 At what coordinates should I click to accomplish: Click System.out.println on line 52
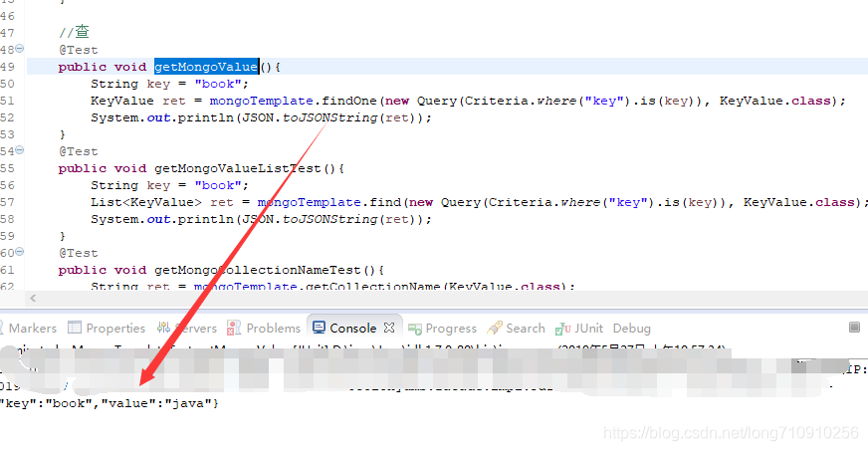[x=162, y=117]
